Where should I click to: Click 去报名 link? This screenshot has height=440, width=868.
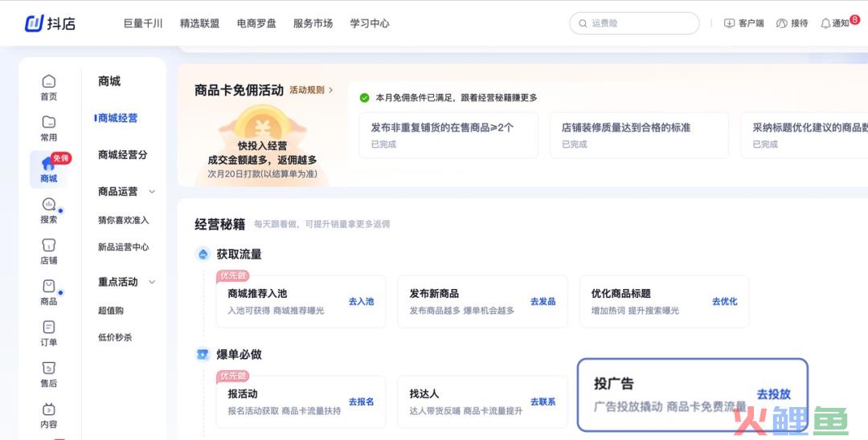tap(361, 401)
